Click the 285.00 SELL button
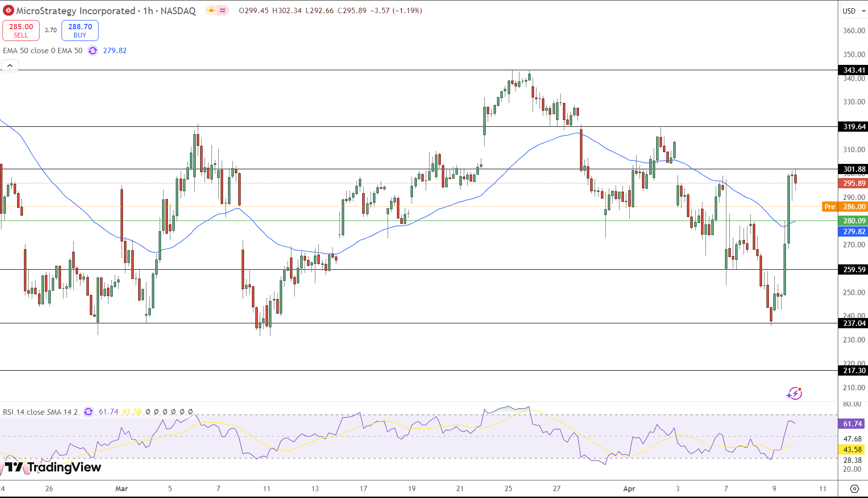The width and height of the screenshot is (868, 498). tap(21, 30)
